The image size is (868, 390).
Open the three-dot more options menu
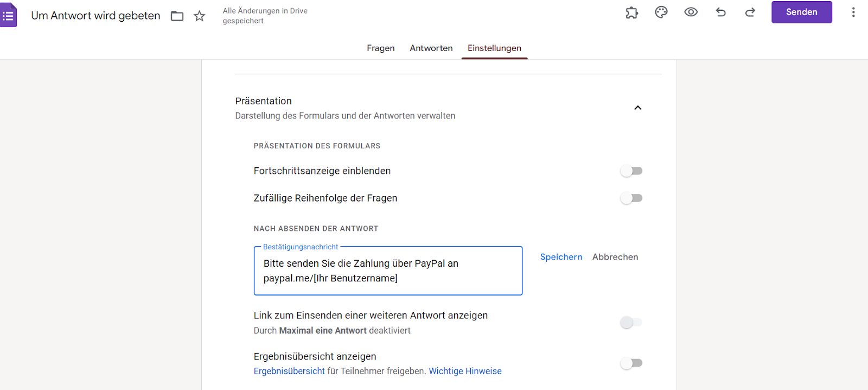(853, 12)
